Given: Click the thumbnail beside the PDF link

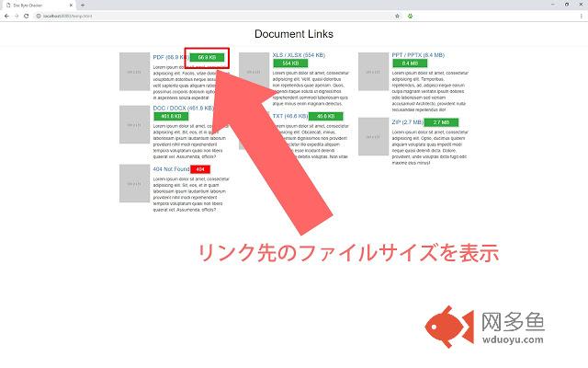Looking at the screenshot, I should coord(134,71).
